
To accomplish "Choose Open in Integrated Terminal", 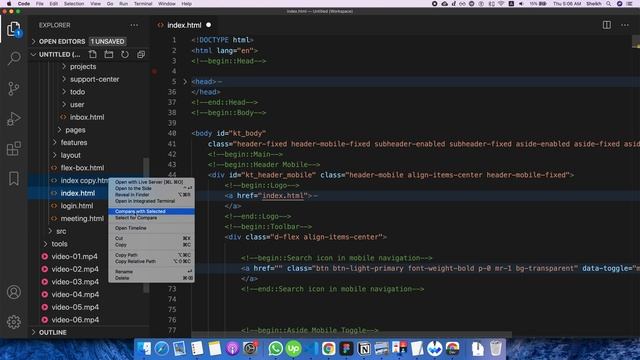I will click(x=151, y=201).
